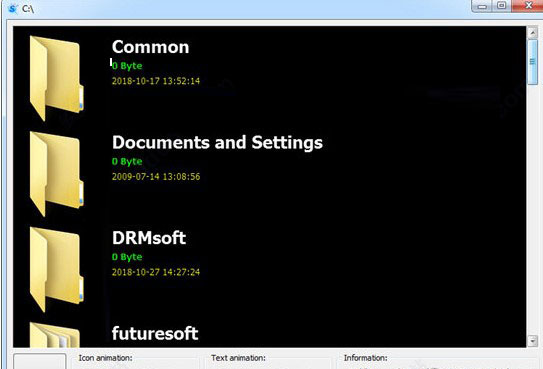The image size is (543, 369).
Task: Select the Common folder name
Action: 151,47
